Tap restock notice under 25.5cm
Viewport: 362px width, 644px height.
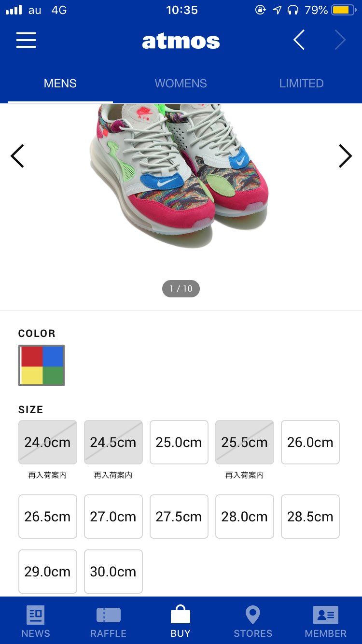tap(244, 476)
